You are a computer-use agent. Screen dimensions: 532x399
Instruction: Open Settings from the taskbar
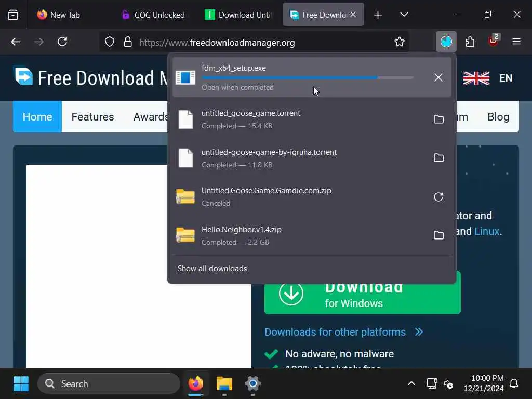coord(253,384)
